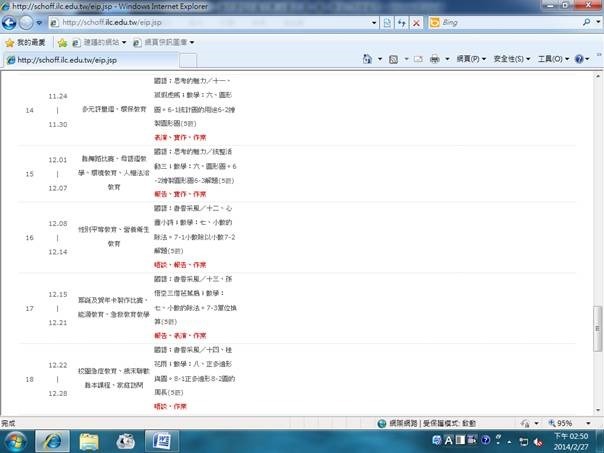Click the Print icon in command bar
Screen dimensions: 604x453
coord(437,60)
